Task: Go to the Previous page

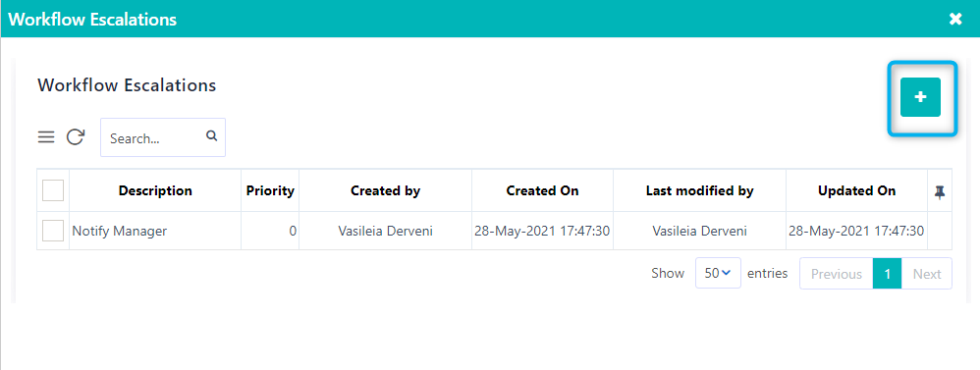Action: pos(837,274)
